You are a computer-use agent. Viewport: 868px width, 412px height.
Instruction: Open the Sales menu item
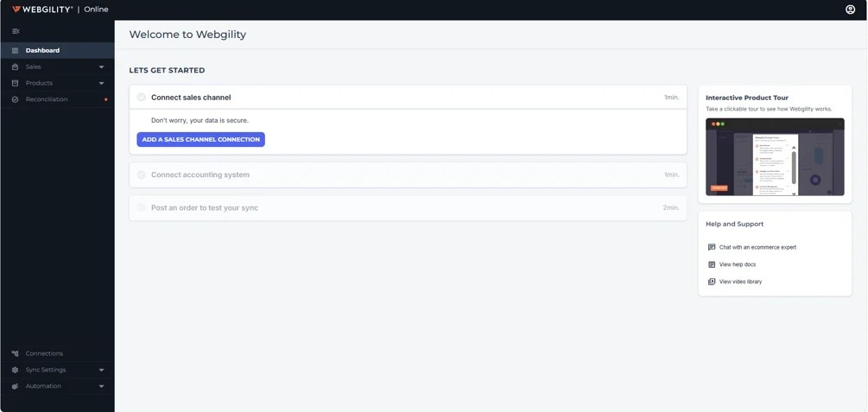pyautogui.click(x=57, y=67)
